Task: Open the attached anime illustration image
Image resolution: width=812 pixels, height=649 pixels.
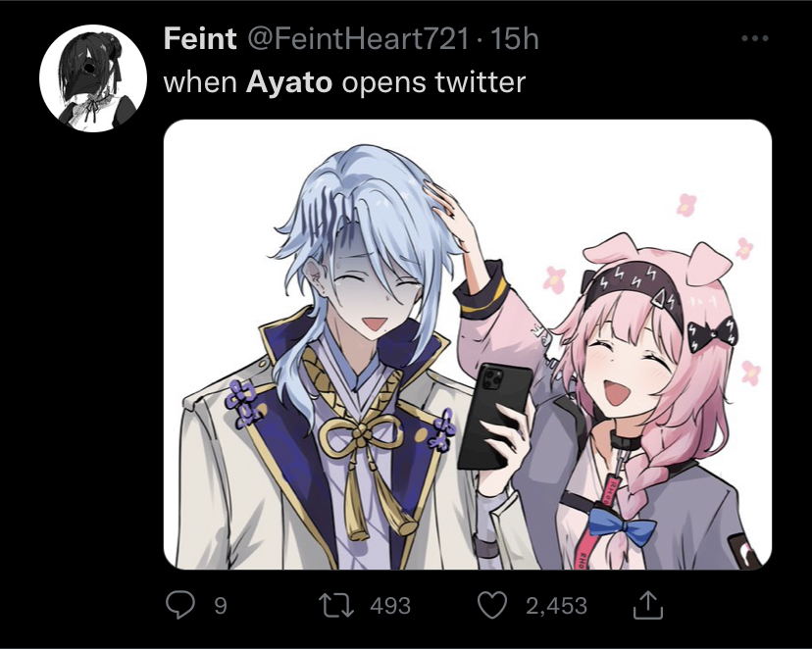Action: point(468,345)
